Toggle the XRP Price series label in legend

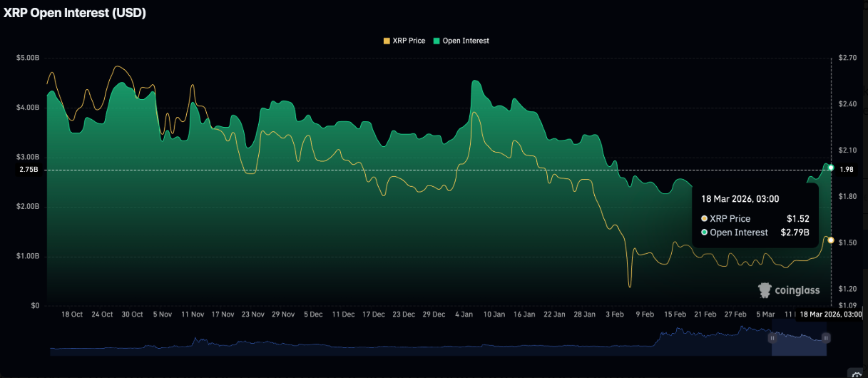coord(408,41)
